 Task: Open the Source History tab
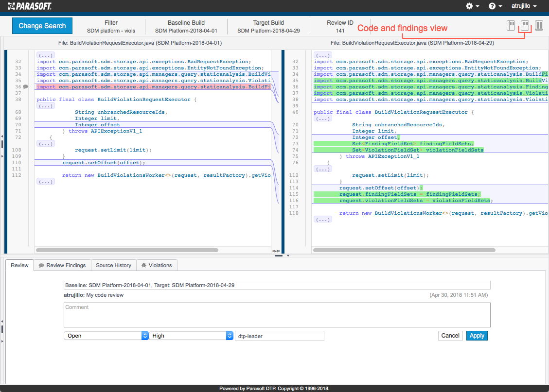point(113,265)
